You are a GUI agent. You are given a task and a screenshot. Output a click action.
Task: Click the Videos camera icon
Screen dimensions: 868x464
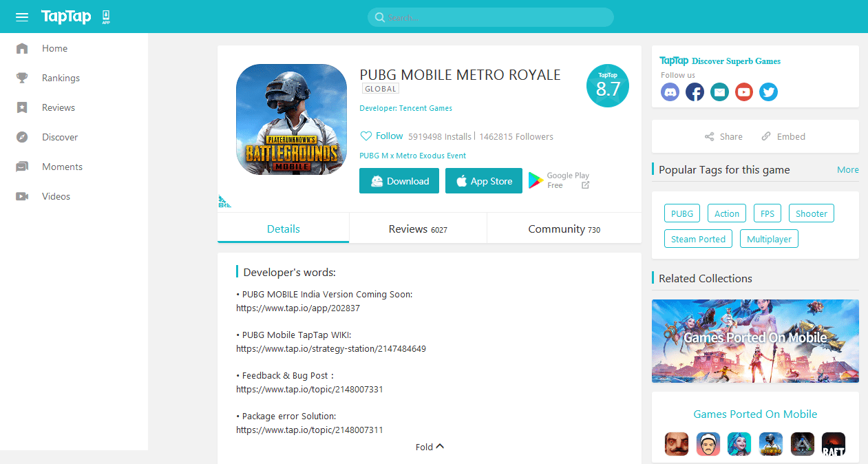point(22,196)
